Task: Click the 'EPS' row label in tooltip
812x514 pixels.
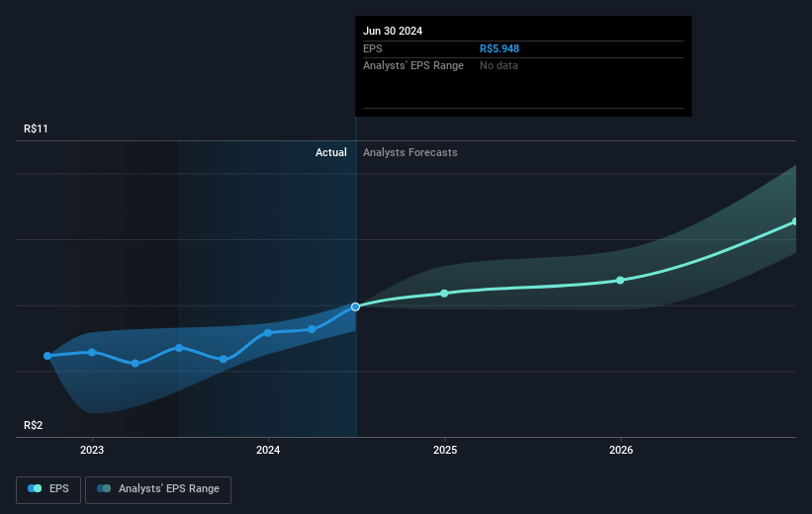Action: [372, 48]
